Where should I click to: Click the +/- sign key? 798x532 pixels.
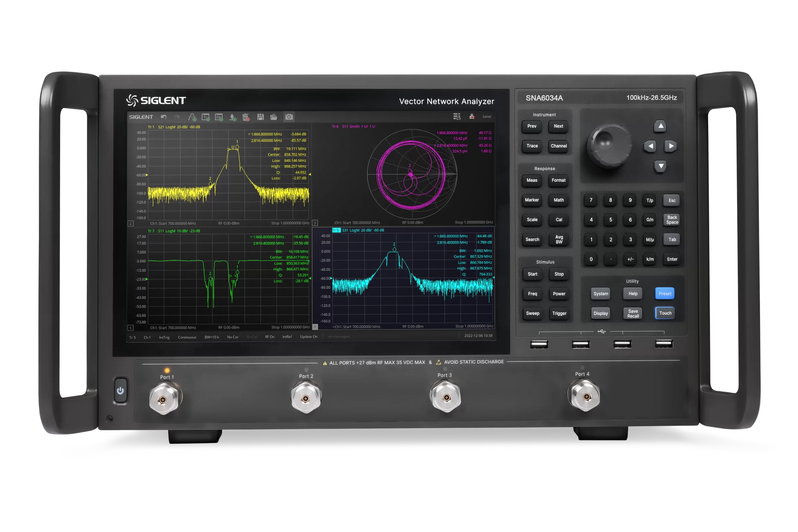[x=630, y=260]
